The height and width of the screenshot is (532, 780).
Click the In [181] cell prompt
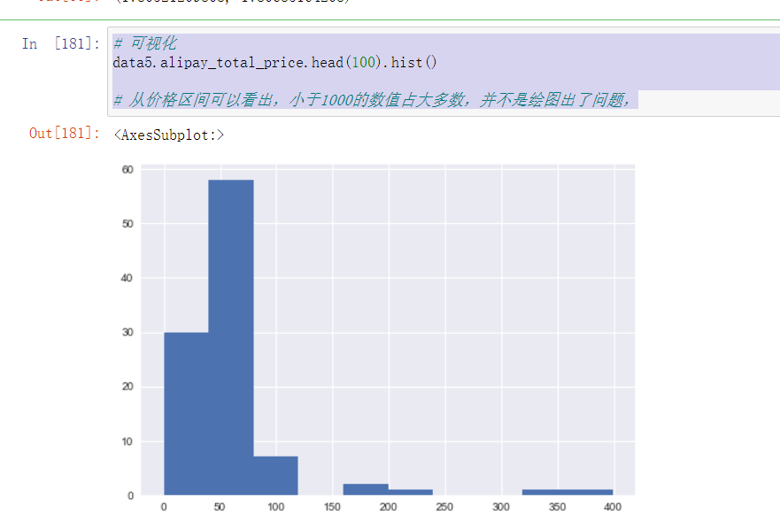coord(61,43)
